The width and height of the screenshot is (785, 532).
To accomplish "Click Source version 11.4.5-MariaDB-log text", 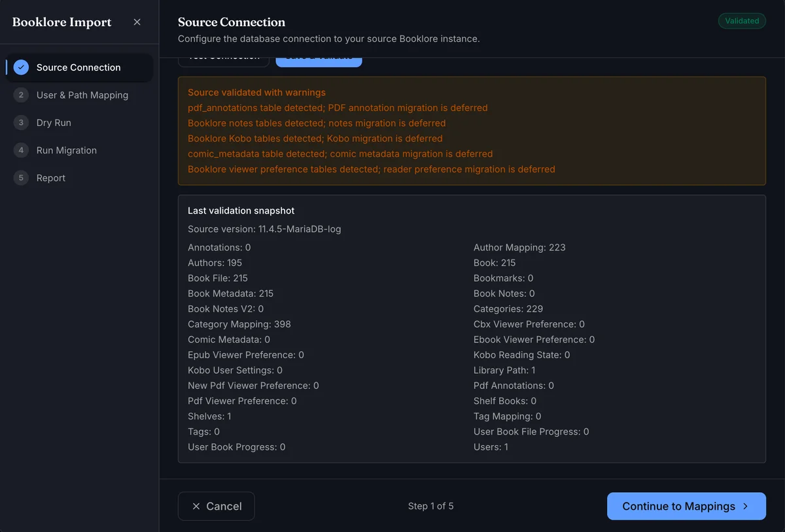I will [264, 229].
